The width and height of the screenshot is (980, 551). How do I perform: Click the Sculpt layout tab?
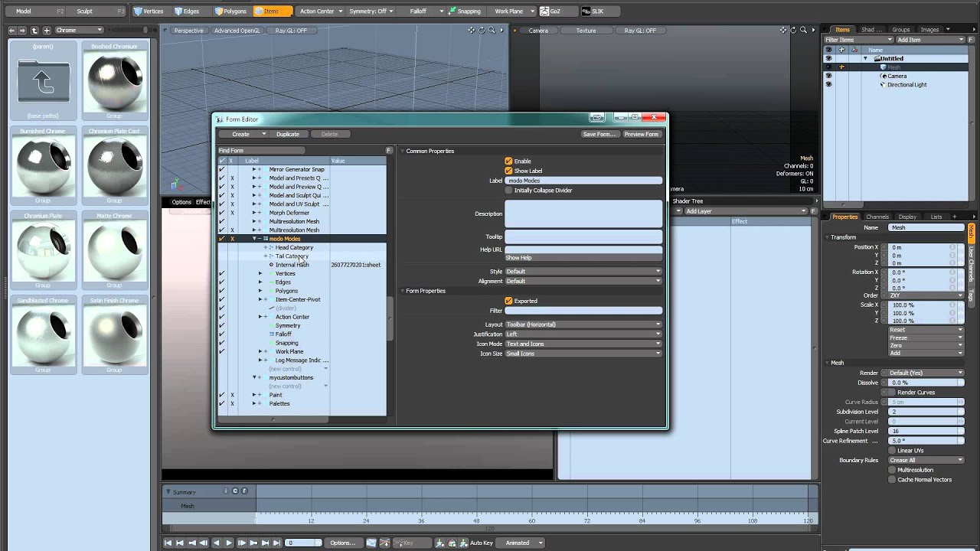pyautogui.click(x=96, y=11)
